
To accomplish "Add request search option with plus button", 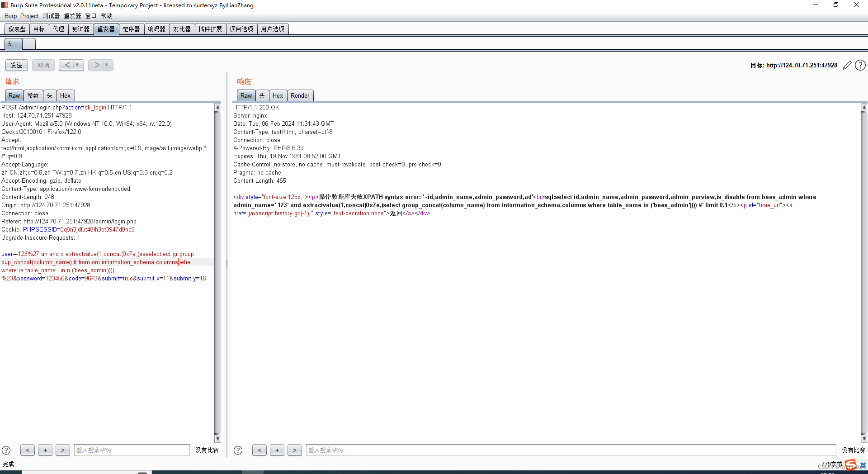I will point(45,450).
